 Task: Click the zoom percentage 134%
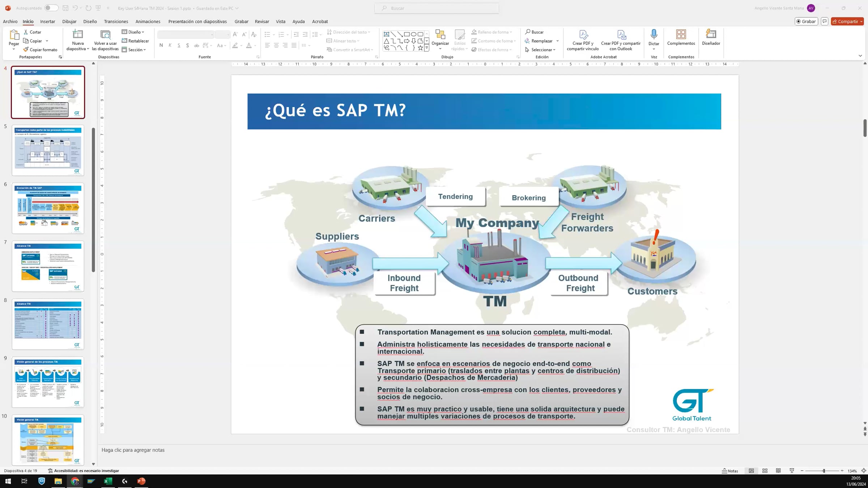(852, 471)
